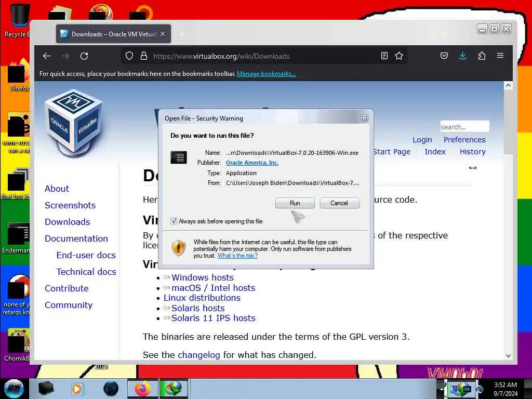The image size is (532, 399).
Task: Open the Login link
Action: pos(422,140)
